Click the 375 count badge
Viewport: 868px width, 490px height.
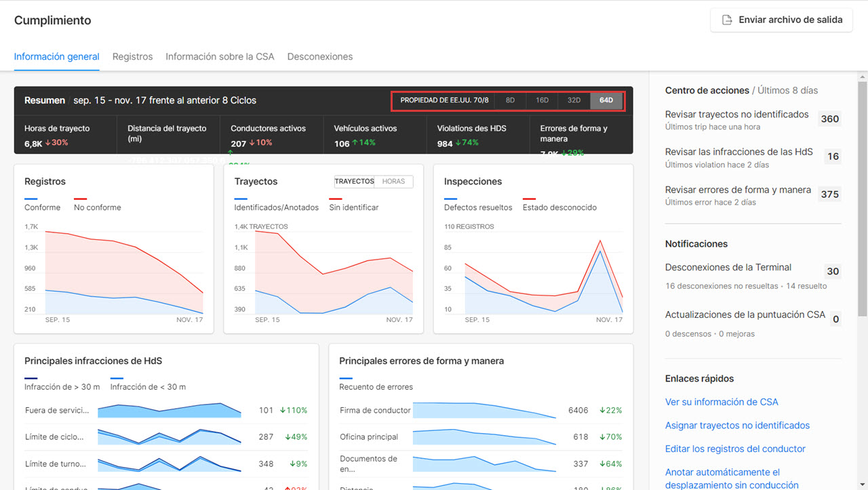830,194
